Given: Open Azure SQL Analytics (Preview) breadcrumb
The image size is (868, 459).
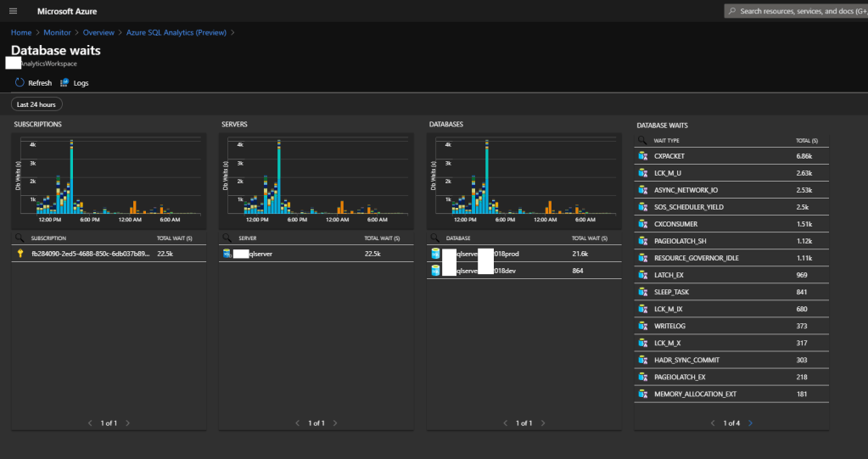Looking at the screenshot, I should pos(176,32).
